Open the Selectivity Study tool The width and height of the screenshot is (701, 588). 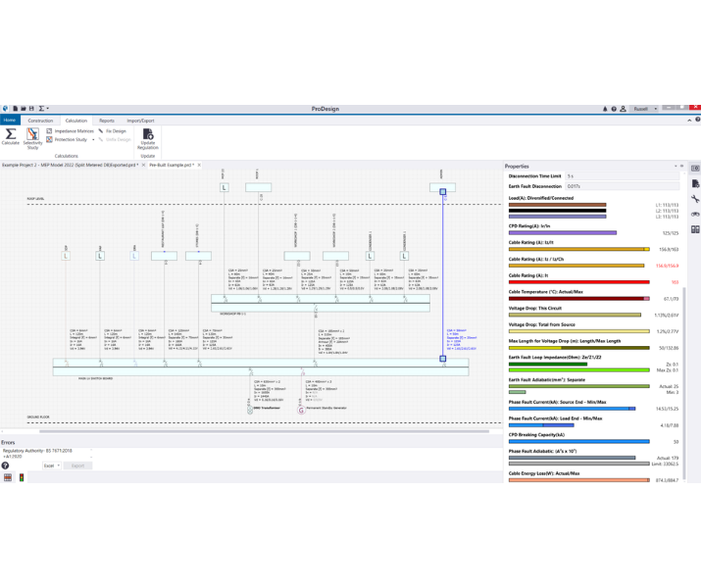pos(32,136)
